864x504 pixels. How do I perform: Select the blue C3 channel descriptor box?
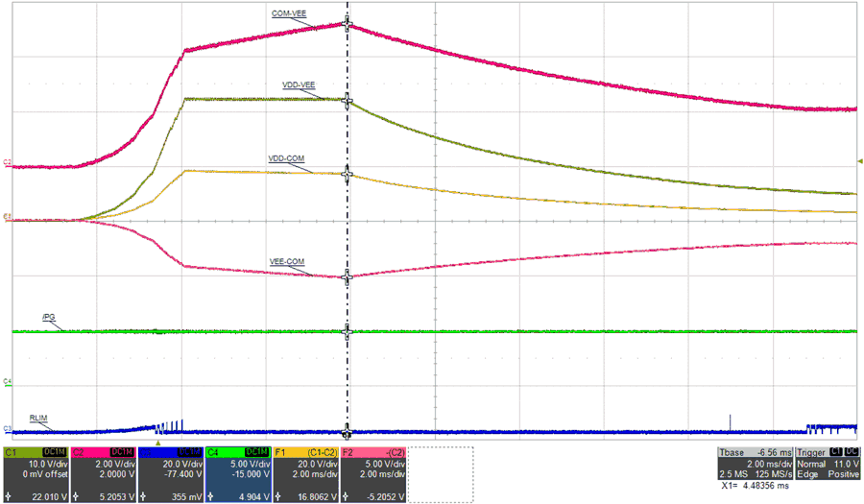point(171,474)
